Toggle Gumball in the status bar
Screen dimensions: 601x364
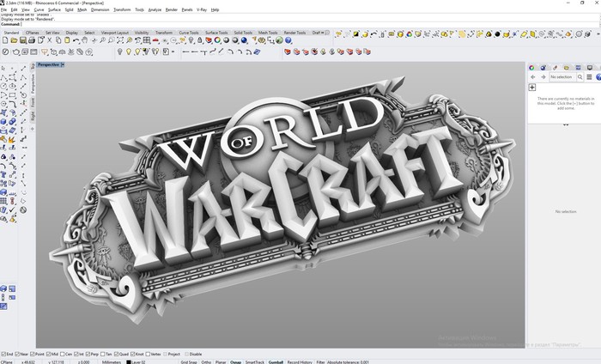pyautogui.click(x=276, y=361)
